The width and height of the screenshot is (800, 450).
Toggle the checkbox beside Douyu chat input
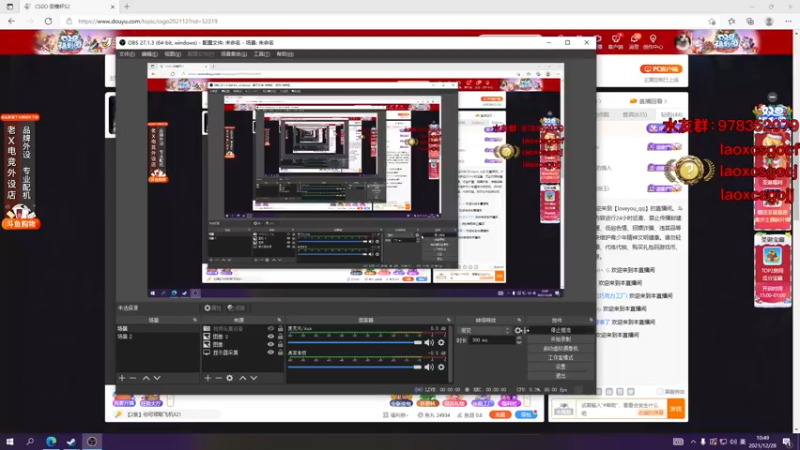pyautogui.click(x=660, y=391)
